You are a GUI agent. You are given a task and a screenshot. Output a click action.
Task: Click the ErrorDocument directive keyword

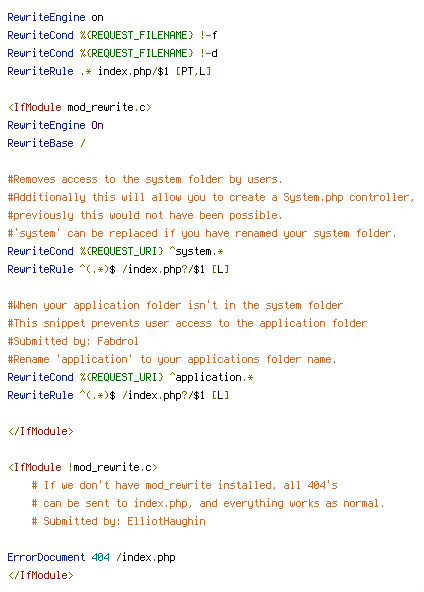(x=46, y=558)
